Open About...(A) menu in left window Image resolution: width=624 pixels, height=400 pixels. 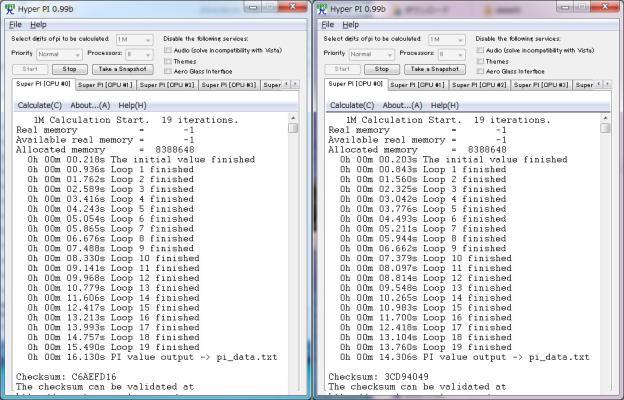coord(90,105)
